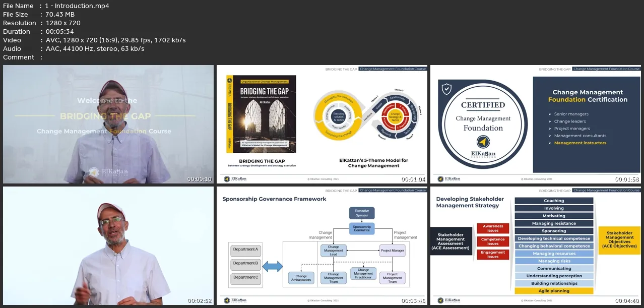Click the 'Change Management Practitioner' box
Screen dimensions: 644x308
tap(363, 273)
